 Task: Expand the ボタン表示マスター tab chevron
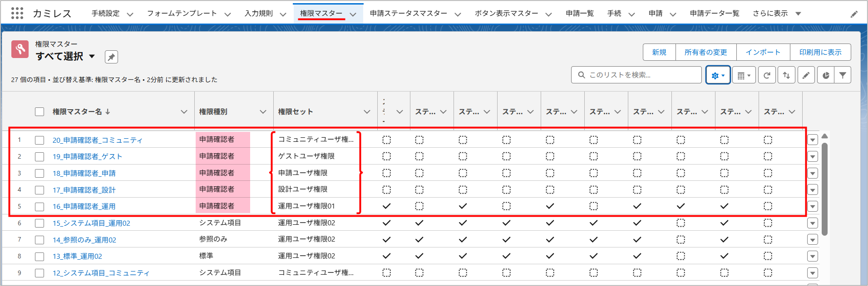tap(548, 14)
